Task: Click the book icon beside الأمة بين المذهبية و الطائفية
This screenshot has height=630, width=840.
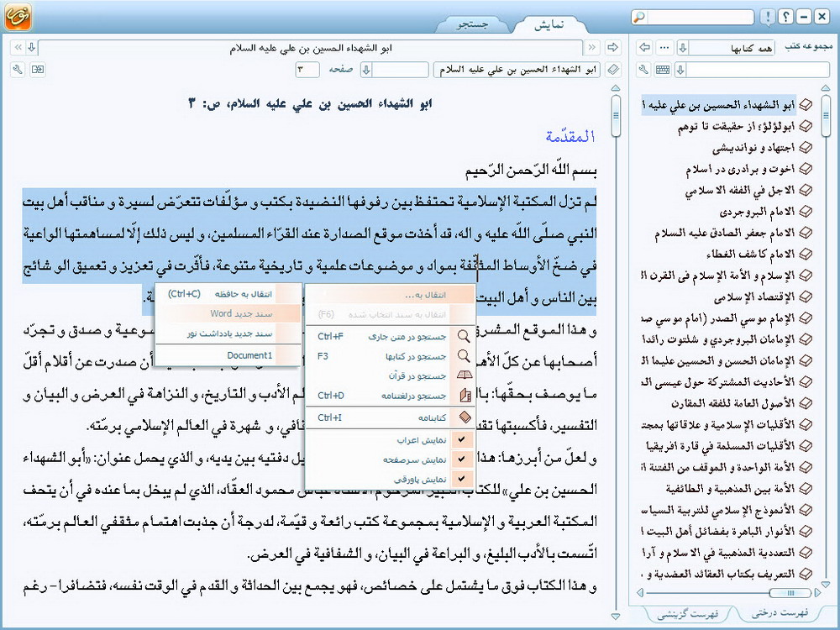Action: tap(805, 488)
